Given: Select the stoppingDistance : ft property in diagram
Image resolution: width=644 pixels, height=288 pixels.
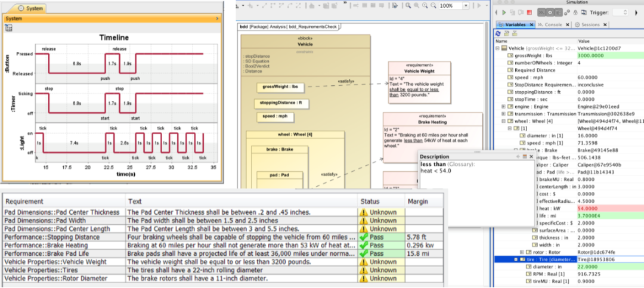Looking at the screenshot, I should (x=281, y=103).
